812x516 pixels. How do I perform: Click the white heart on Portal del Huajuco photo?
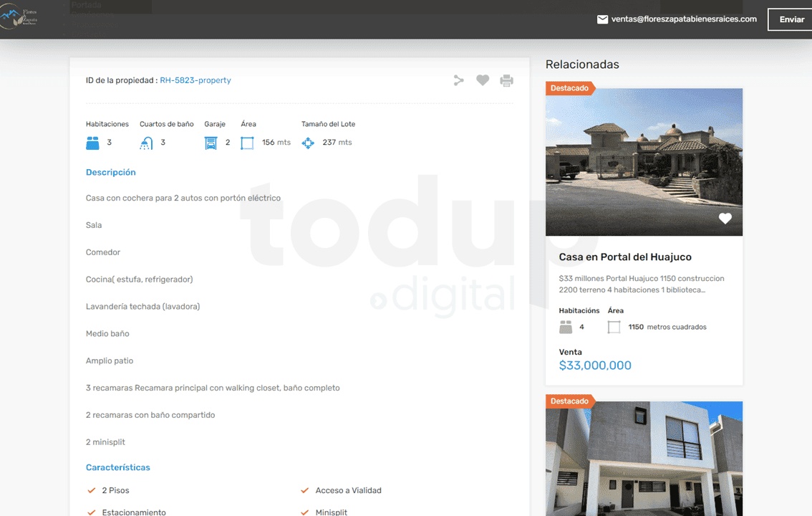[x=725, y=219]
